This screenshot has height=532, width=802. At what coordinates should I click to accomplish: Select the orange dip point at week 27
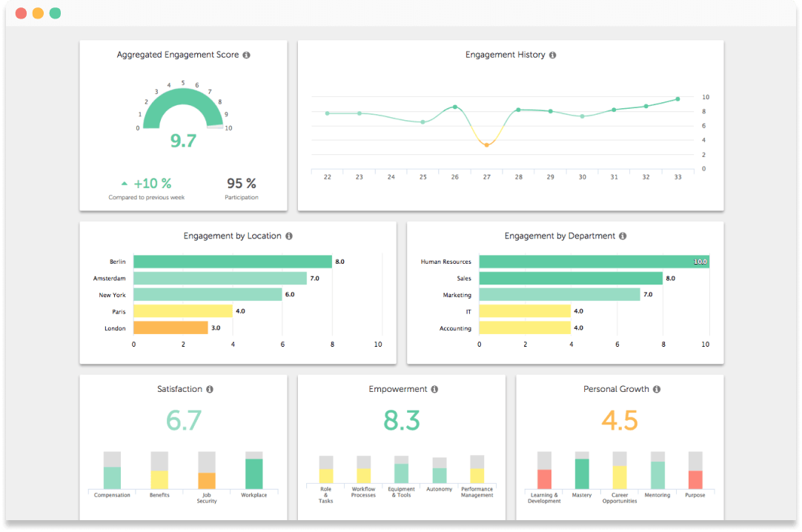[486, 144]
